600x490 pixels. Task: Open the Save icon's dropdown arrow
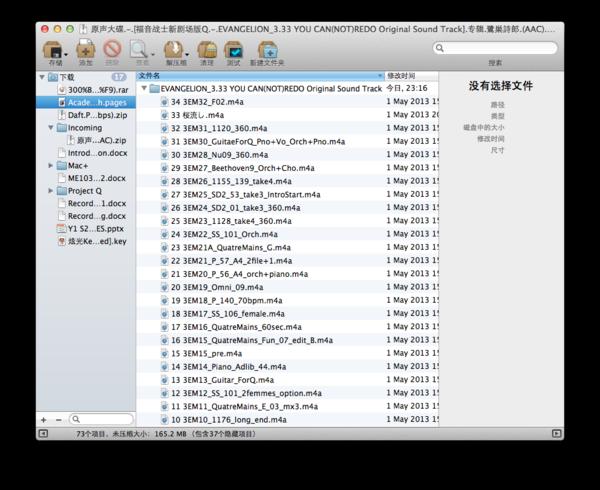tap(66, 54)
